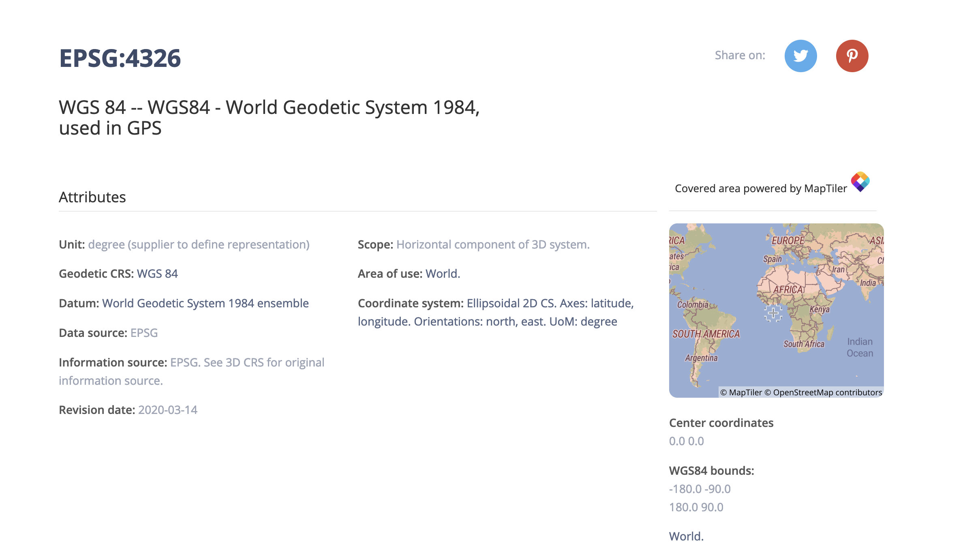Click Covered area powered by MapTiler text
This screenshot has width=980, height=553.
coord(761,189)
